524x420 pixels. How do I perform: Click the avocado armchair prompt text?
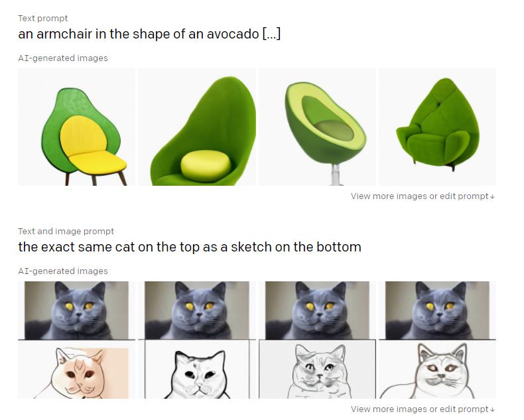pyautogui.click(x=149, y=34)
